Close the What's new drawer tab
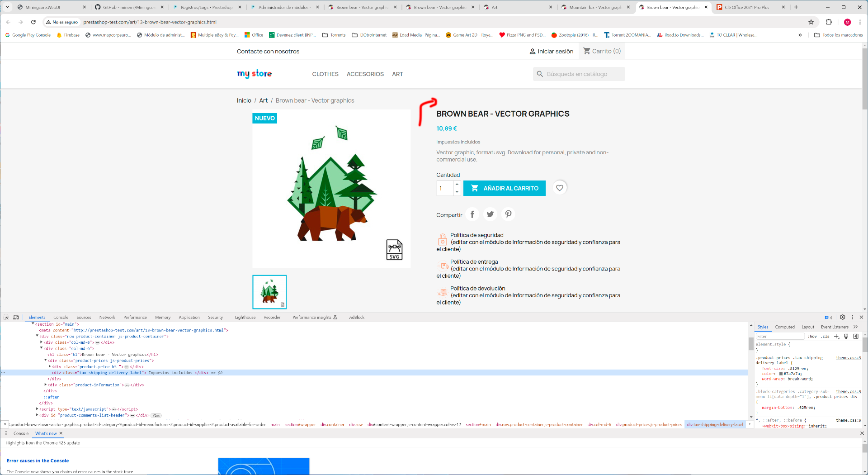 pyautogui.click(x=61, y=433)
